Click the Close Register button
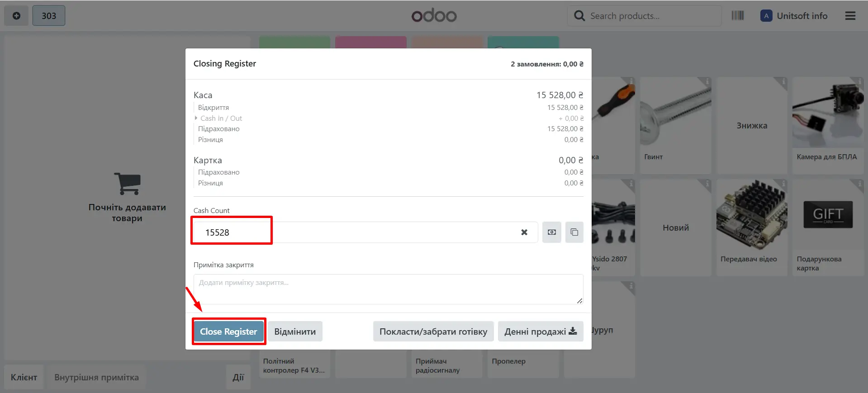This screenshot has height=393, width=868. pyautogui.click(x=228, y=331)
